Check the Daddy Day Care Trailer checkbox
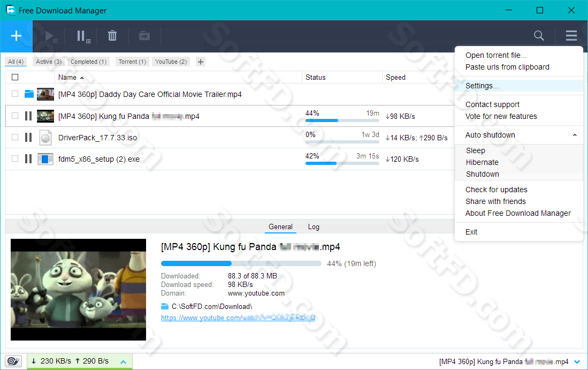 tap(15, 94)
